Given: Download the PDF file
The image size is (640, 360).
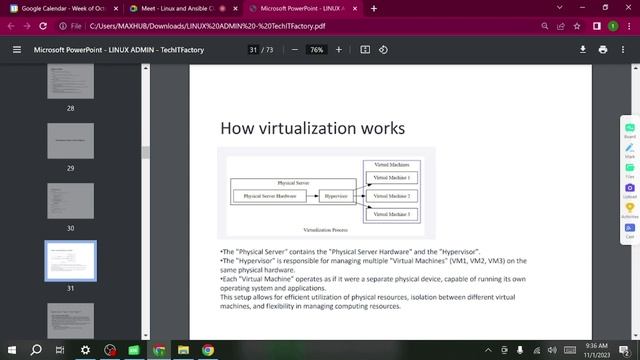Looking at the screenshot, I should 583,50.
